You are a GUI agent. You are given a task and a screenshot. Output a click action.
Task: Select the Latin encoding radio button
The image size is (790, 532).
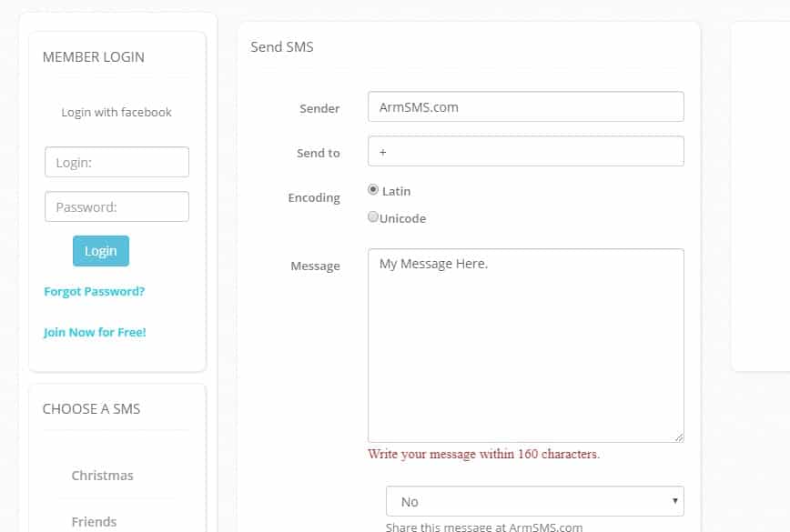point(373,190)
